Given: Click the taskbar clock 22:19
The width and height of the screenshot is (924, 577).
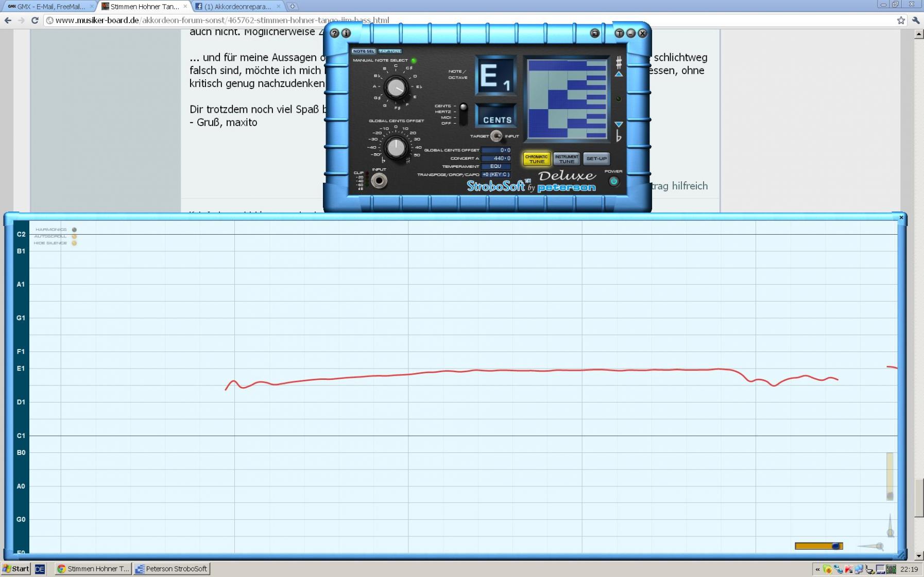Looking at the screenshot, I should click(910, 569).
